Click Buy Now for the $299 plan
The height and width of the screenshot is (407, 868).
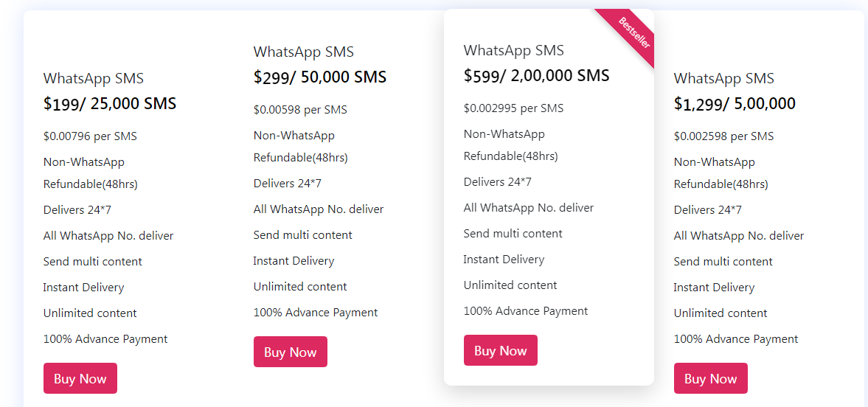tap(290, 352)
